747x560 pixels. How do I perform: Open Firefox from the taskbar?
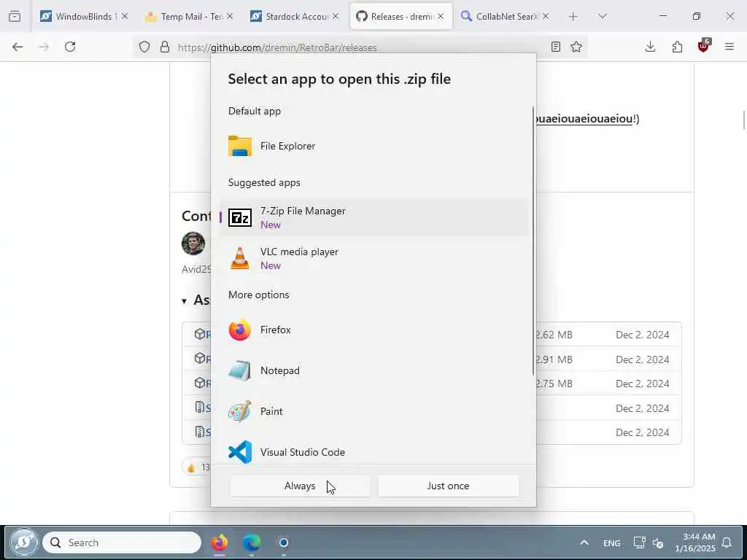220,542
